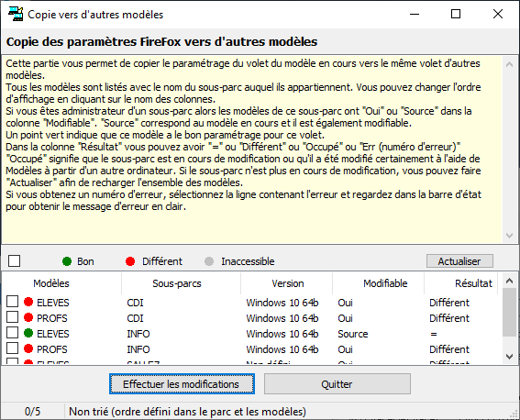The height and width of the screenshot is (420, 520).
Task: Click the red status dot of PROFS CDI
Action: click(28, 317)
